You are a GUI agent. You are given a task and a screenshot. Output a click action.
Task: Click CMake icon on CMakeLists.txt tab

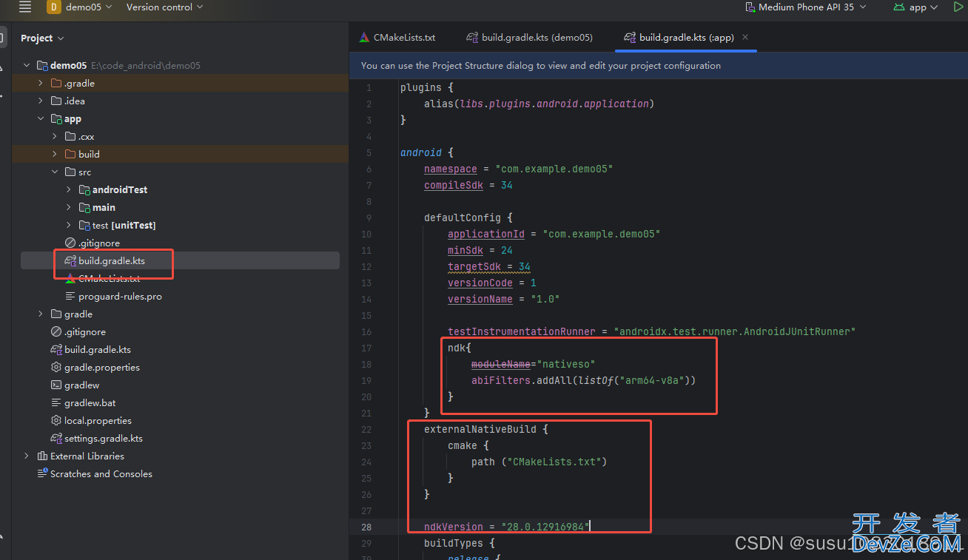click(x=364, y=37)
